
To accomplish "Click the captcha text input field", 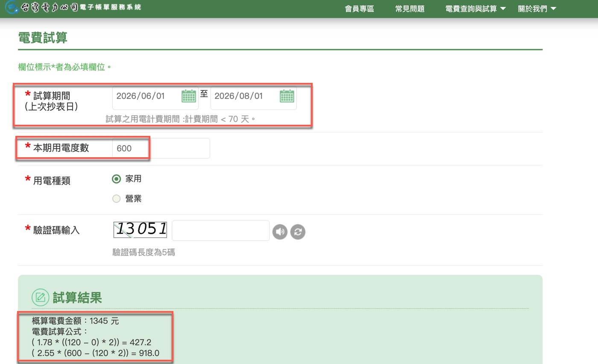I will (220, 230).
